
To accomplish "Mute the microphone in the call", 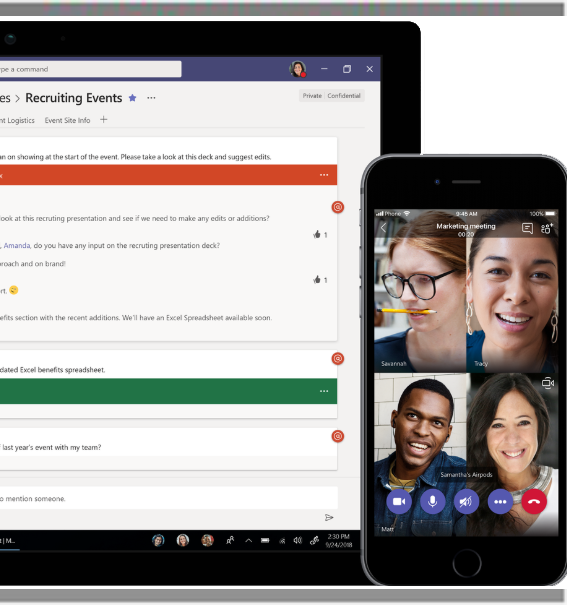I will click(432, 501).
